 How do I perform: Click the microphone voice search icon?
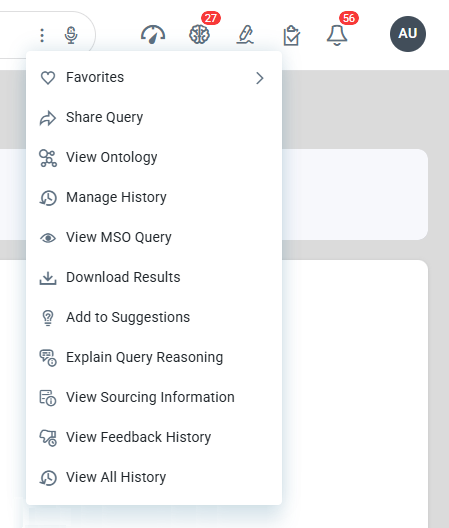coord(71,35)
